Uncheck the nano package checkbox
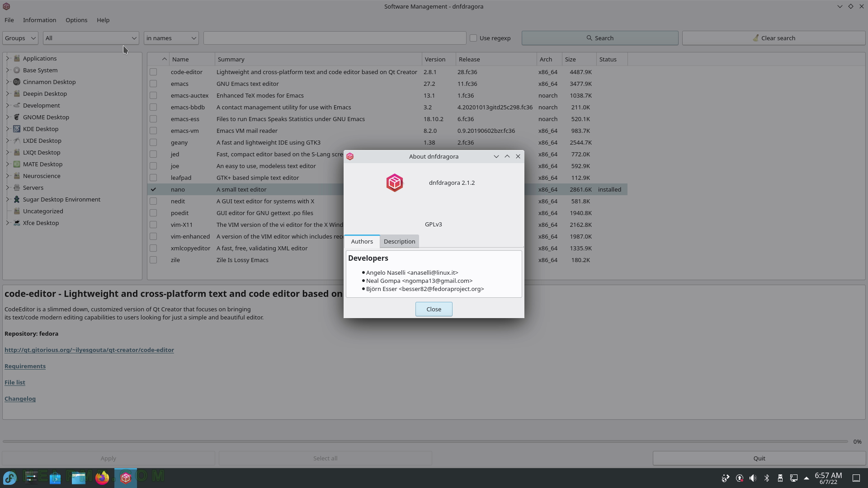Viewport: 868px width, 488px height. (153, 189)
